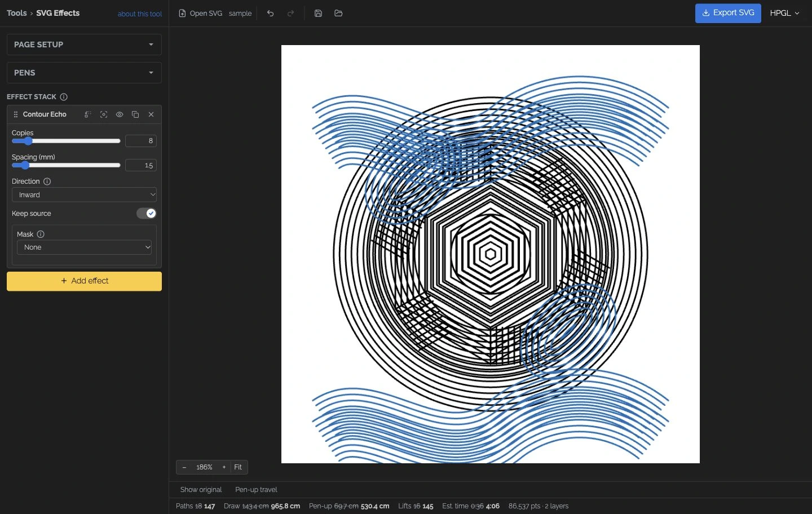Toggle visibility of Contour Echo effect
This screenshot has width=812, height=514.
[x=120, y=114]
